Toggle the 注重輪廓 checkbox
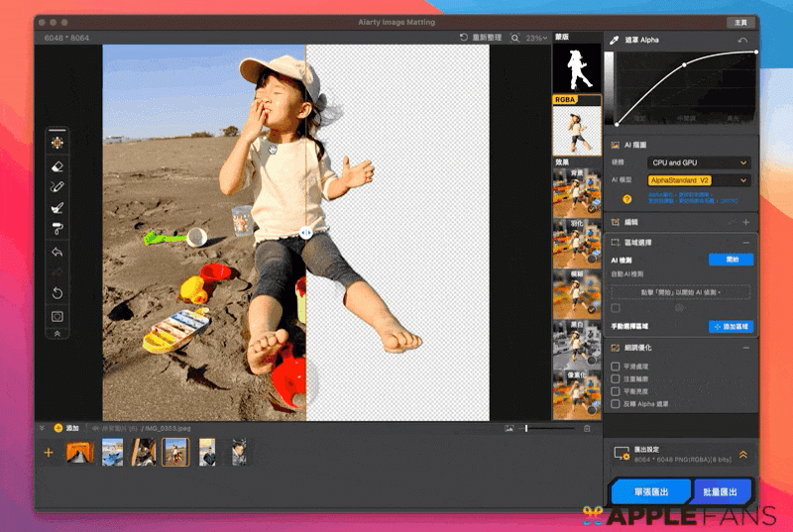The width and height of the screenshot is (793, 532). [616, 378]
